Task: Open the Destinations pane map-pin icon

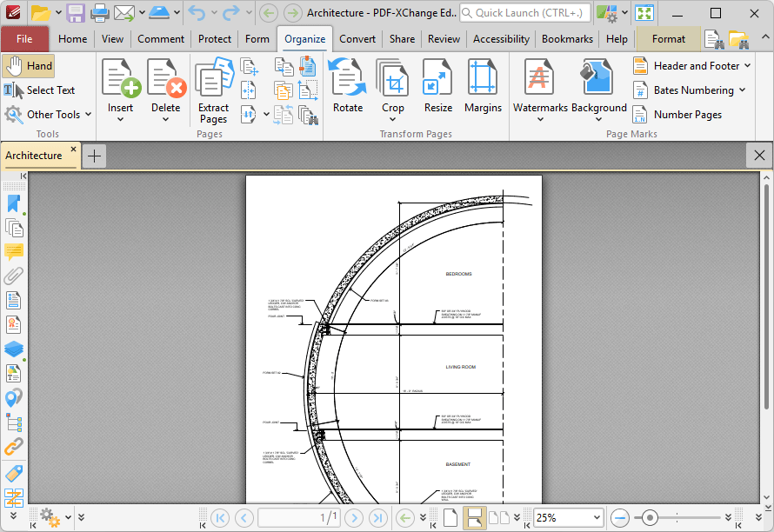Action: tap(14, 398)
